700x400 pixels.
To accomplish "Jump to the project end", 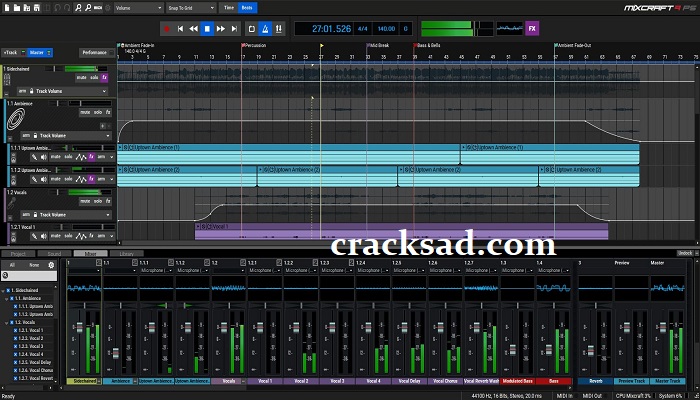I will [234, 29].
